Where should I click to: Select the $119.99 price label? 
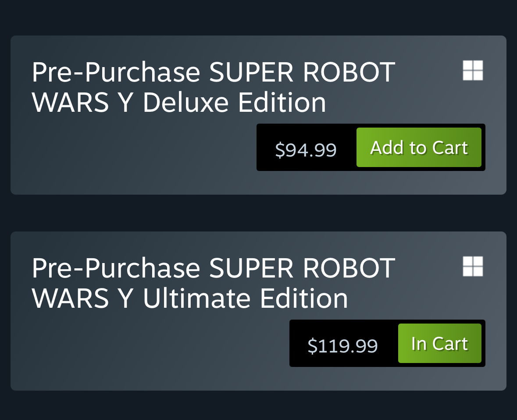tap(342, 346)
